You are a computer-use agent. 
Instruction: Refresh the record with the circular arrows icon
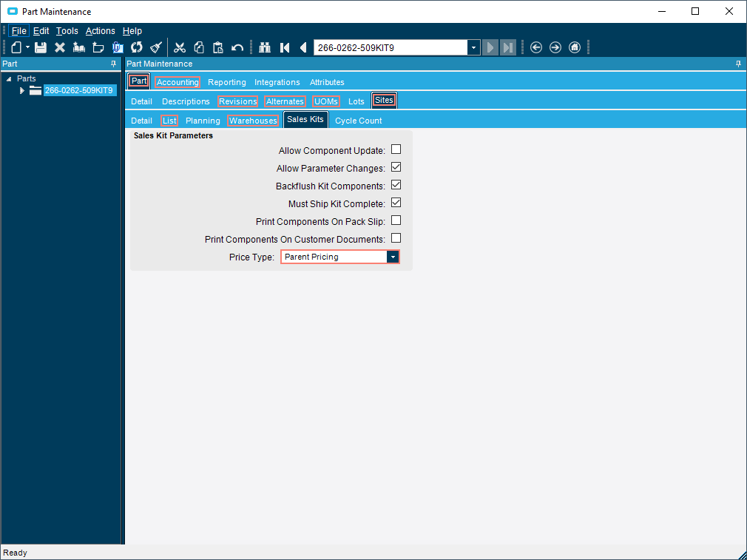(137, 47)
